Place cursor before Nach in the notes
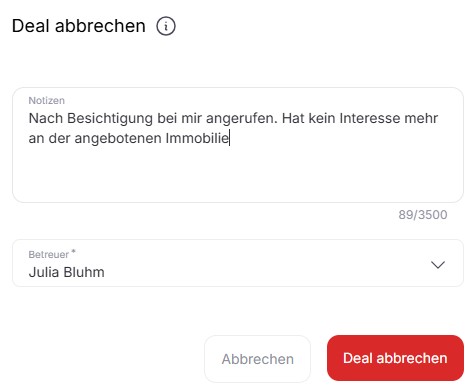Screen dimensions: 476x391 coord(29,118)
